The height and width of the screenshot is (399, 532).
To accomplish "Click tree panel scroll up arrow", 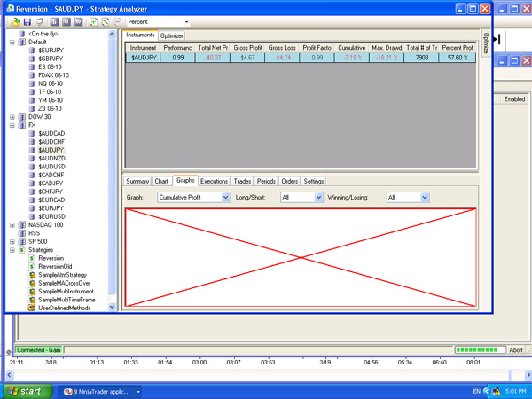I will (112, 34).
